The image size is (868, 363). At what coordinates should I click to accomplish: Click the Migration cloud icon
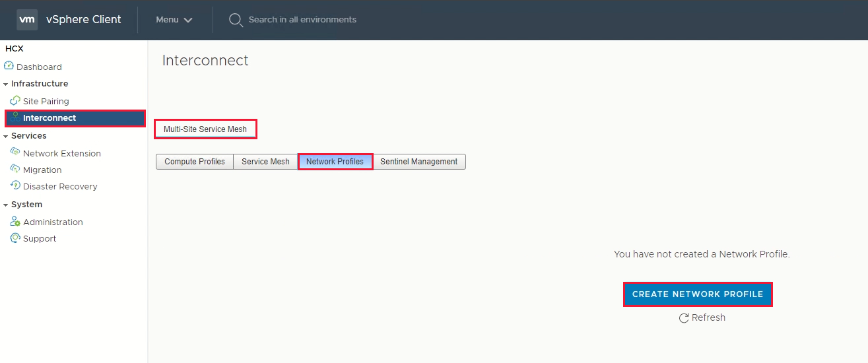tap(15, 169)
